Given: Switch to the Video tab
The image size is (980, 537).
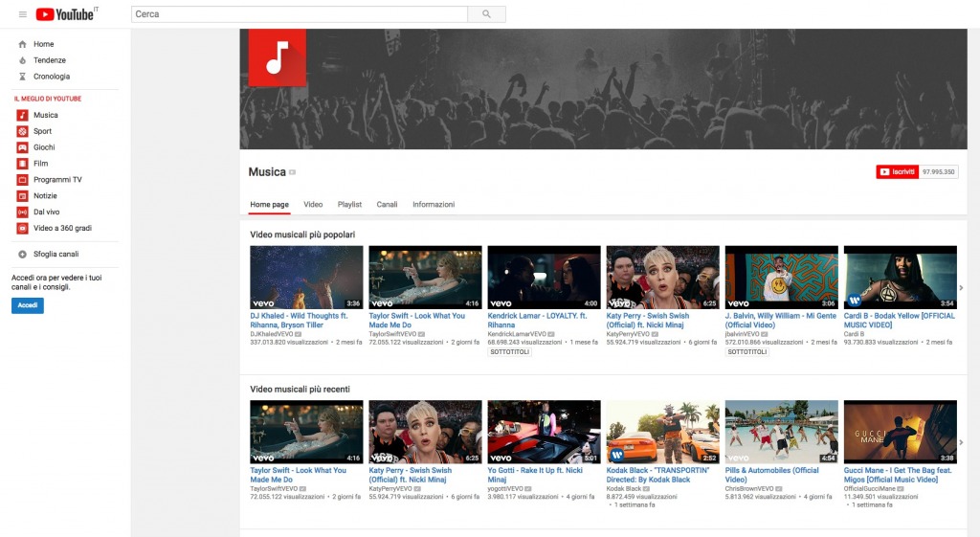Looking at the screenshot, I should click(x=313, y=205).
